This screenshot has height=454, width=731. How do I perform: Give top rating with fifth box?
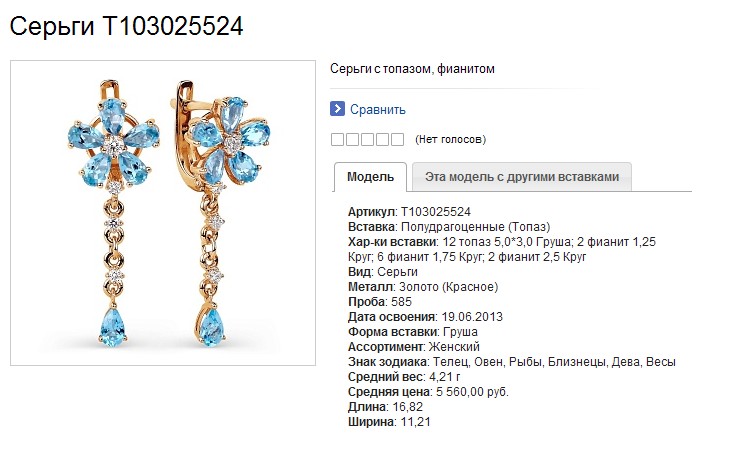397,139
